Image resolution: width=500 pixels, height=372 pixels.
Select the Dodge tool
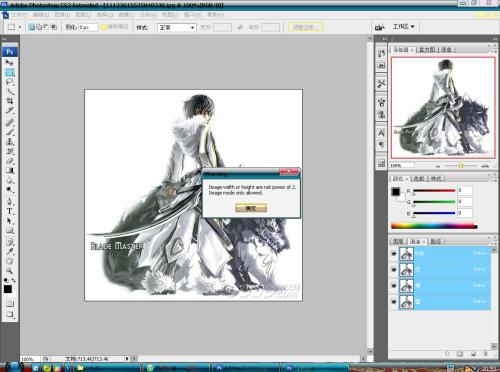coord(9,190)
